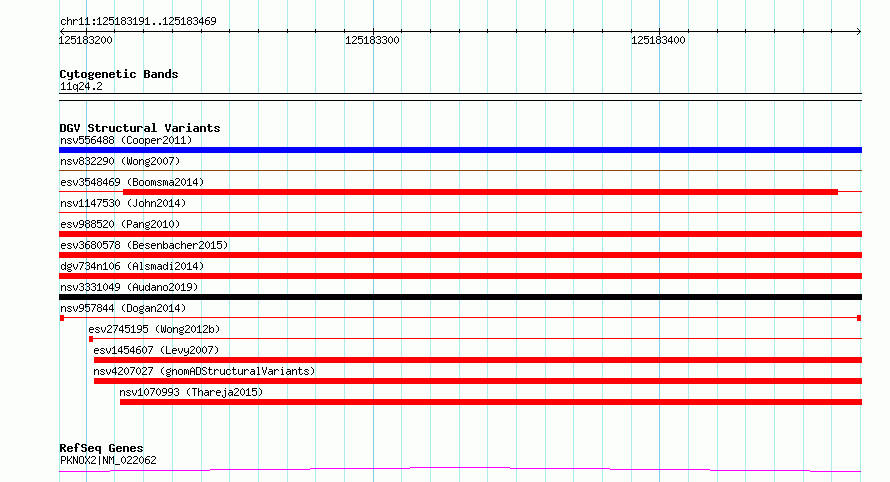890x482 pixels.
Task: Click the red nsv1070993 variant bar
Action: point(491,402)
